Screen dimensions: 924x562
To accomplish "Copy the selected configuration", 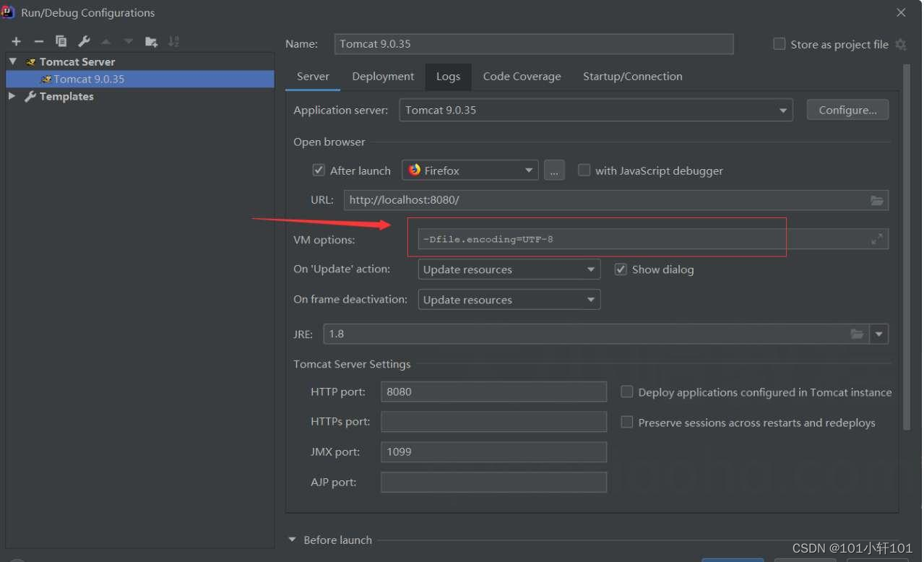I will click(61, 42).
